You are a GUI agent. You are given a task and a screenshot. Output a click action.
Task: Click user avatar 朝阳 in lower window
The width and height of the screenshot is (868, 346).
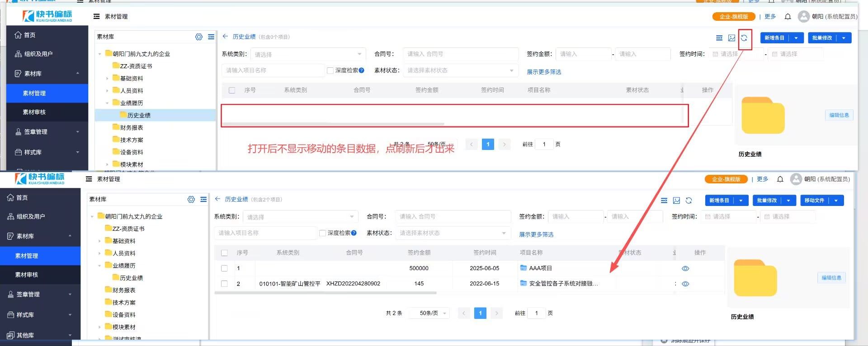796,179
